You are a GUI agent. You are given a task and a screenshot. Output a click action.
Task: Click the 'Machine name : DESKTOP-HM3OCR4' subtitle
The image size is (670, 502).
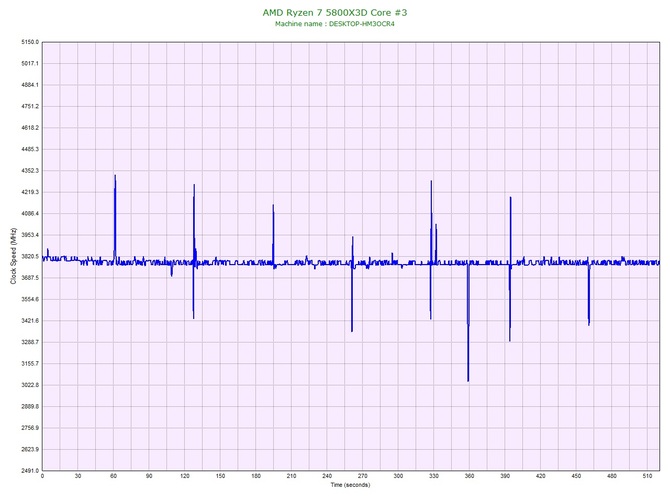[335, 24]
